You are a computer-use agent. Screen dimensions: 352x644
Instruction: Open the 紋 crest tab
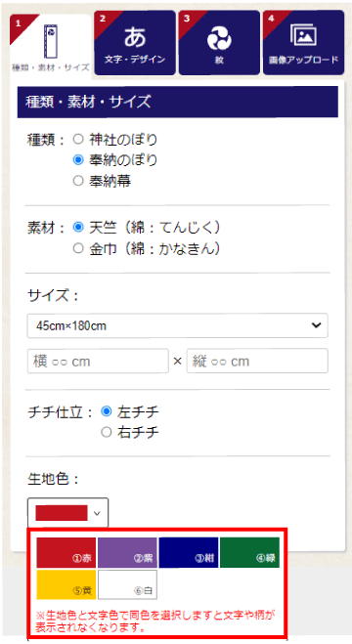click(219, 43)
